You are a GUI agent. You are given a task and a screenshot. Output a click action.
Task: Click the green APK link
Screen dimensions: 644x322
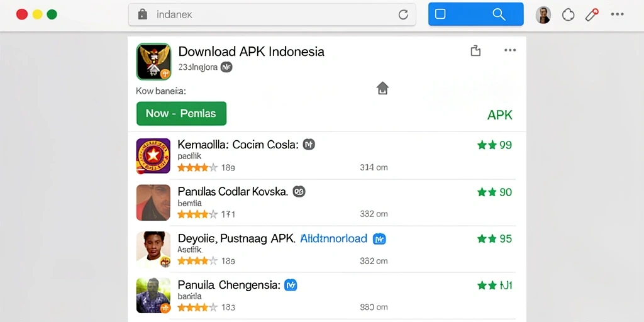(x=500, y=115)
